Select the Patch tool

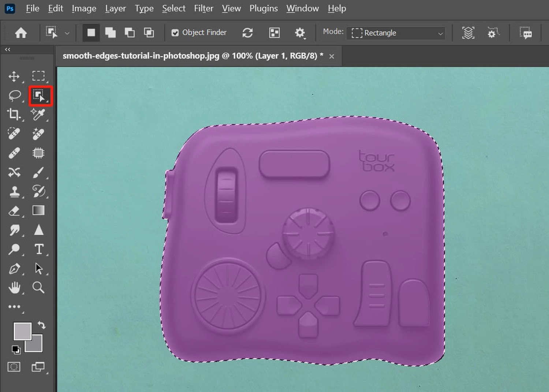38,153
